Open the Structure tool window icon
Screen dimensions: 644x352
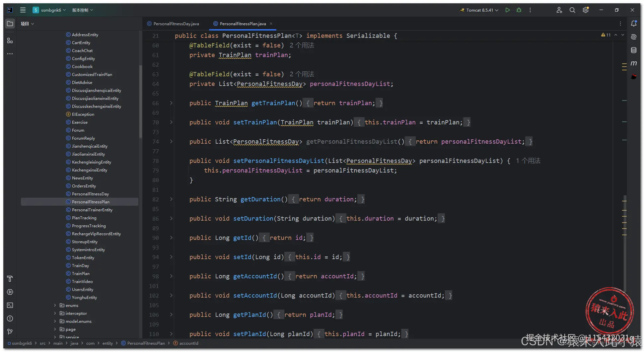(10, 40)
